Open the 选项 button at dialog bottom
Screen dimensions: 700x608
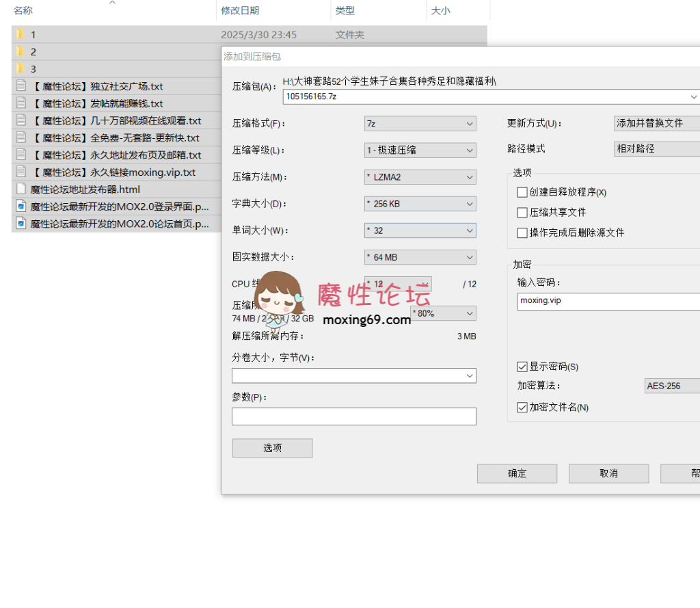tap(272, 448)
